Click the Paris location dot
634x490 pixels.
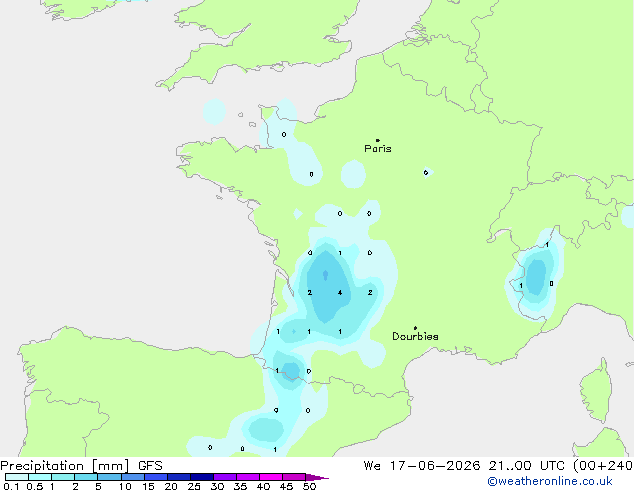pyautogui.click(x=378, y=140)
